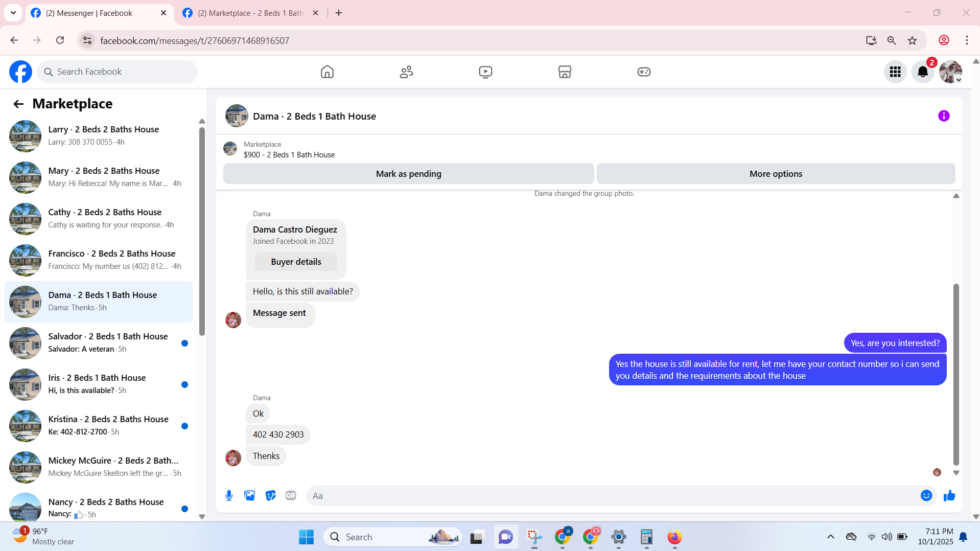Click the browser address bar URL

click(x=195, y=41)
